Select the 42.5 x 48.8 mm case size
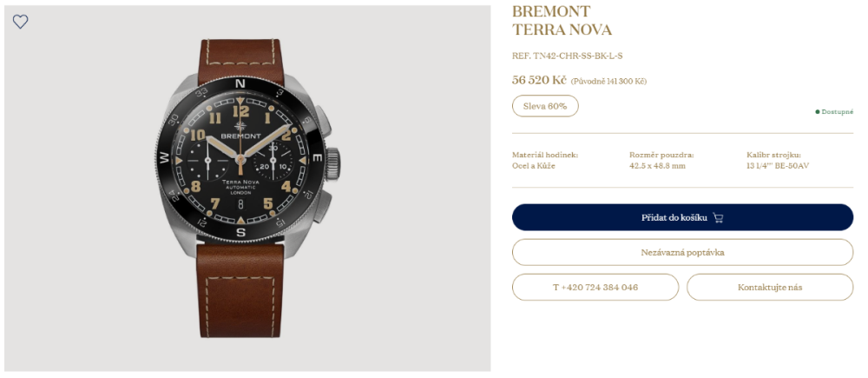 [x=657, y=166]
